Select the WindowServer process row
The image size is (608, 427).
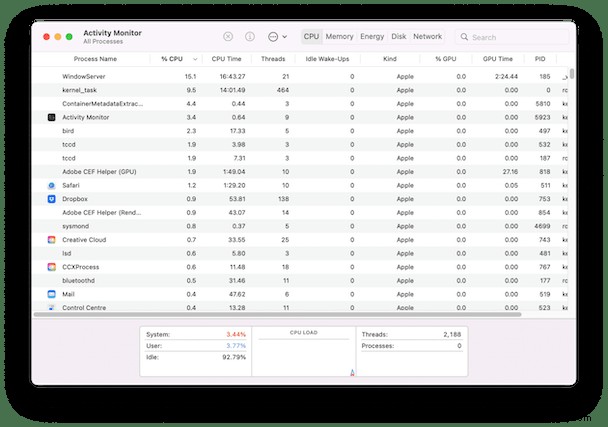tap(301, 76)
